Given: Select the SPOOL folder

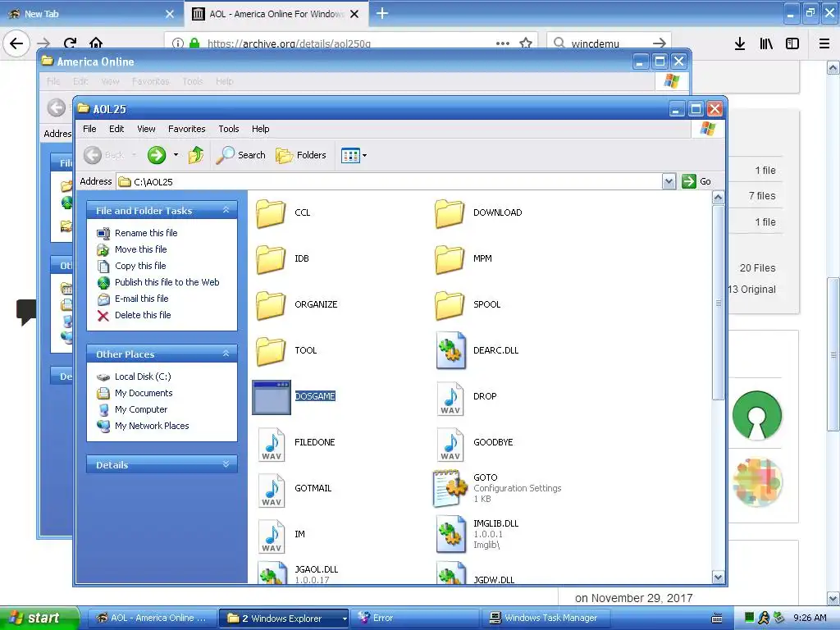Looking at the screenshot, I should pos(467,304).
